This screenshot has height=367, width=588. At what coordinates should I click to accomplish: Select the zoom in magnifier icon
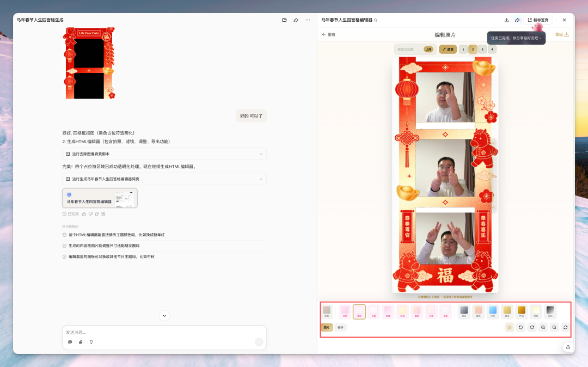click(543, 327)
